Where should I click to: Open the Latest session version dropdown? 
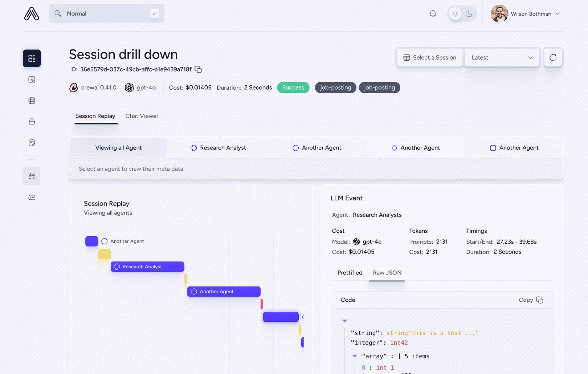coord(502,57)
